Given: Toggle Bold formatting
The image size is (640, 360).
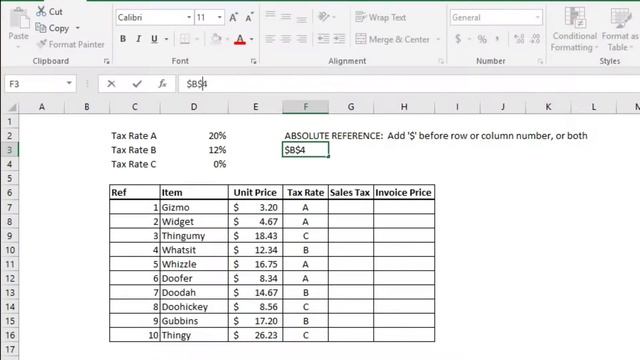Looking at the screenshot, I should tap(123, 39).
